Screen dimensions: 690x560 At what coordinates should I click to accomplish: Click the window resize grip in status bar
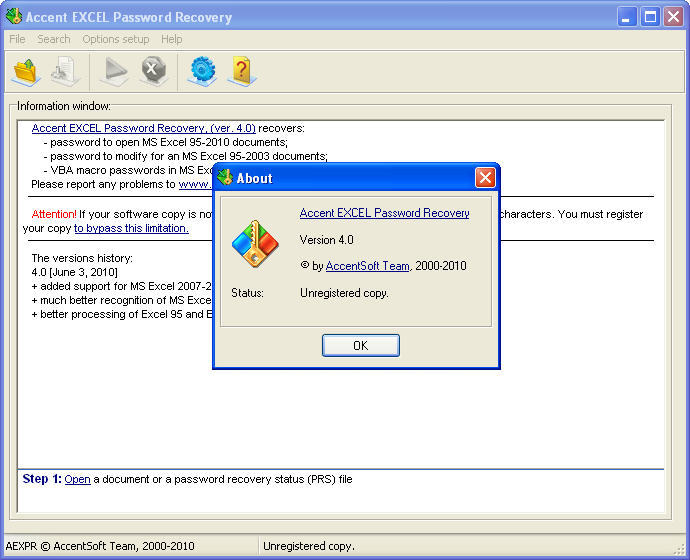pos(679,549)
